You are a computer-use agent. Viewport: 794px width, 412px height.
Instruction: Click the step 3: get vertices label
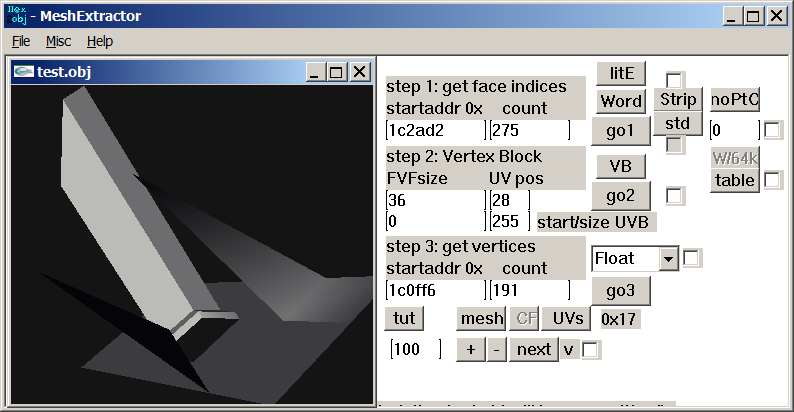460,246
